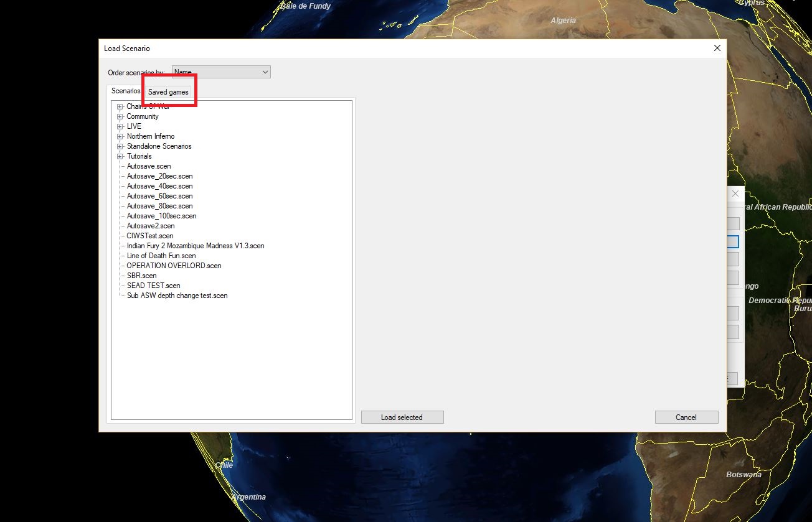Select SEAD TEST.scen file
The height and width of the screenshot is (522, 812).
tap(154, 286)
